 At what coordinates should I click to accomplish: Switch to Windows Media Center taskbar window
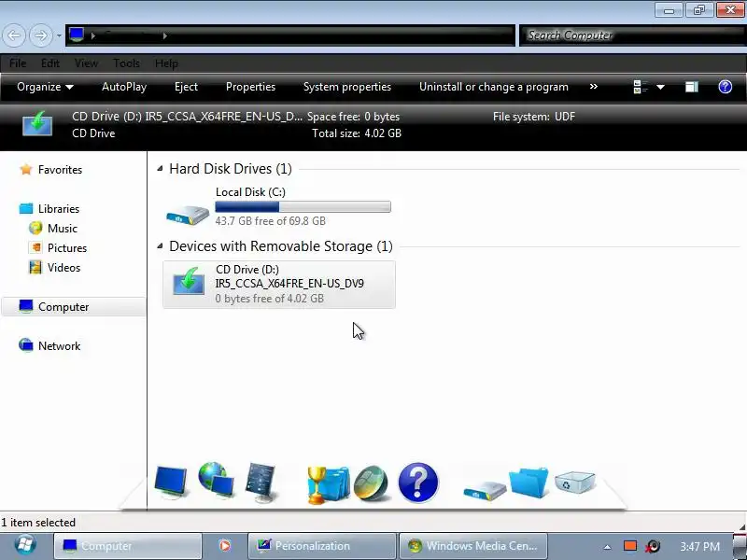(x=472, y=546)
